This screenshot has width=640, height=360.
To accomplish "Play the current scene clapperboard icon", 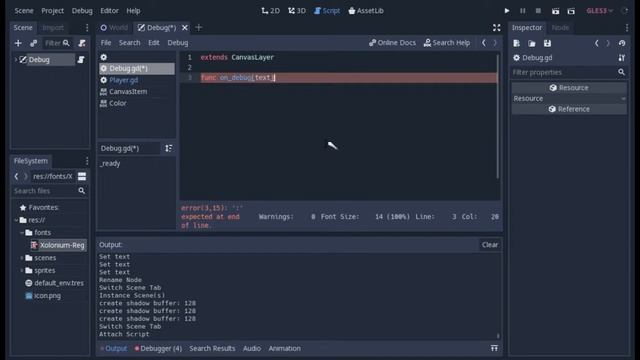I will point(555,11).
